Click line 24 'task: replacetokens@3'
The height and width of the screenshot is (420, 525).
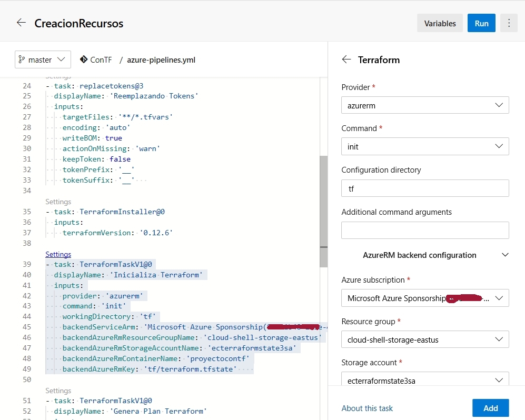(95, 86)
